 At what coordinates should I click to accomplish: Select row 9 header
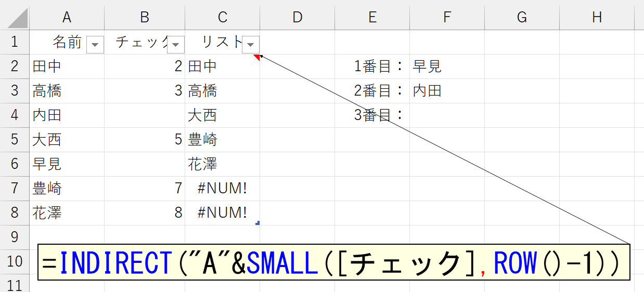point(15,237)
